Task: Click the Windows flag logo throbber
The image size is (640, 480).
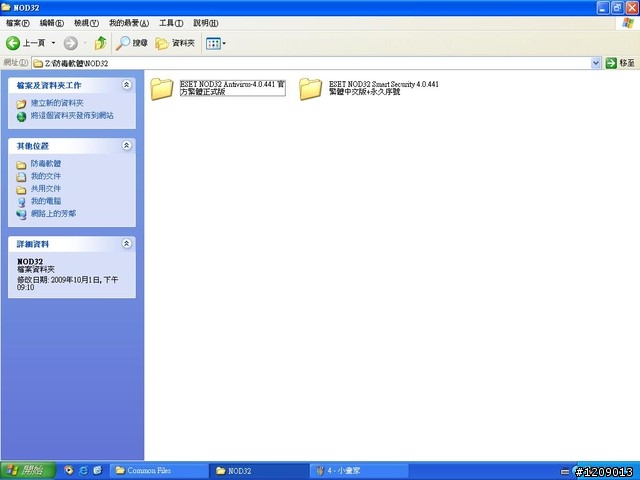Action: tap(628, 23)
